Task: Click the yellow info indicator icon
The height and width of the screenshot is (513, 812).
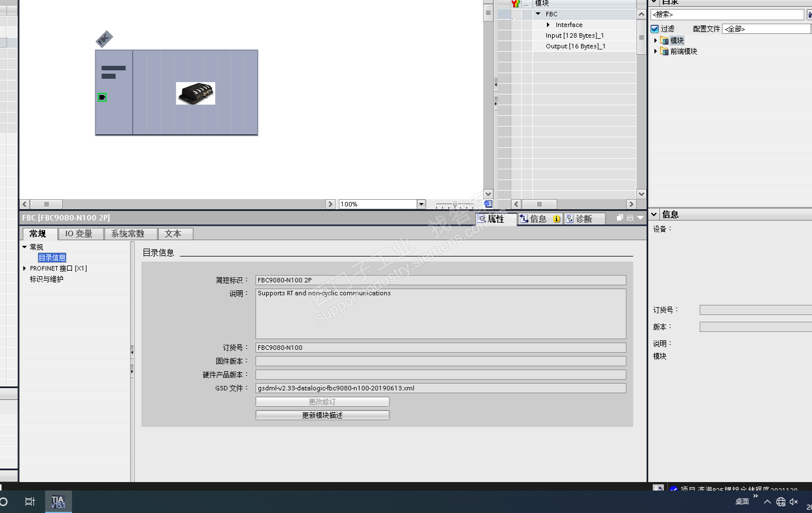Action: click(557, 219)
